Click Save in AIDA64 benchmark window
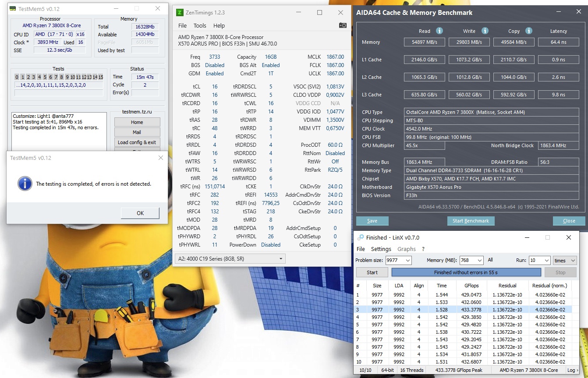The image size is (588, 378). coord(372,221)
